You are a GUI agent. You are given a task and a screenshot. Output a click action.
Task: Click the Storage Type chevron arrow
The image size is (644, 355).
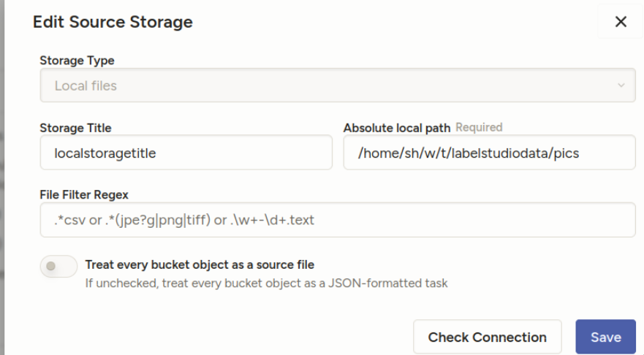[621, 86]
